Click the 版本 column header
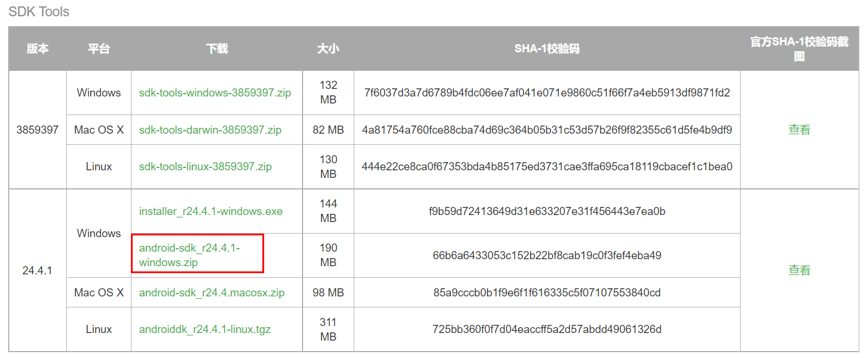Image resolution: width=868 pixels, height=358 pixels. point(38,49)
